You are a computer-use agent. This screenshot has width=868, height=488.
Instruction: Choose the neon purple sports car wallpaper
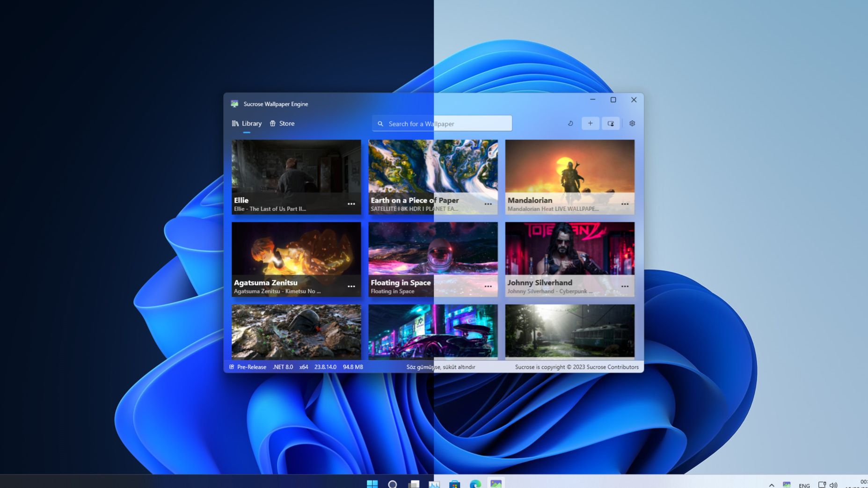[433, 331]
